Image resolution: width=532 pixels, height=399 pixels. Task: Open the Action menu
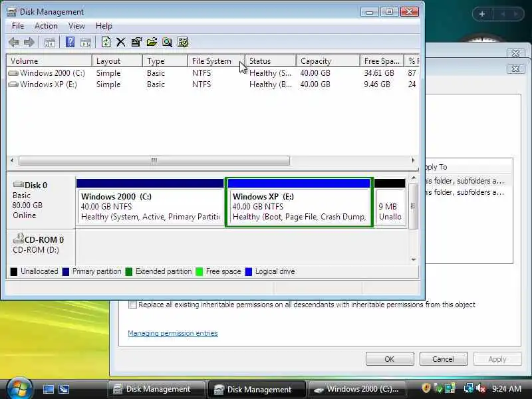click(x=46, y=26)
